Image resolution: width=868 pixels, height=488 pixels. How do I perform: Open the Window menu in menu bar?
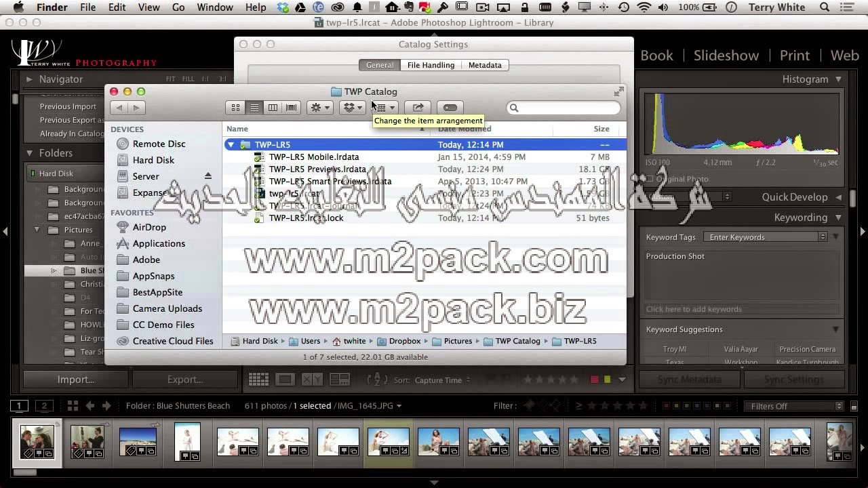click(215, 7)
